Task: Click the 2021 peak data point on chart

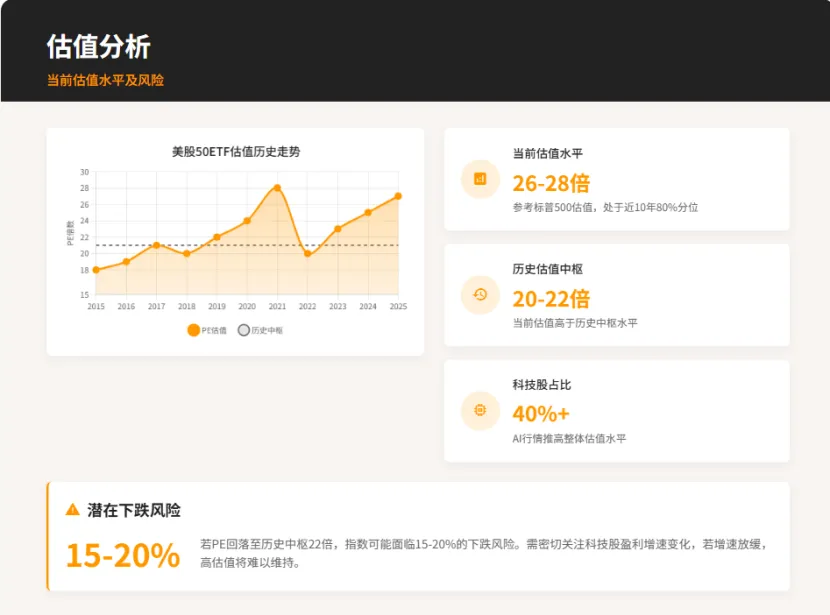Action: (277, 188)
